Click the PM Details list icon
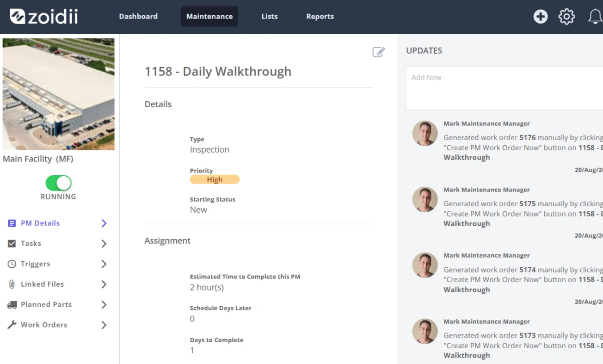The image size is (603, 364). (x=12, y=223)
